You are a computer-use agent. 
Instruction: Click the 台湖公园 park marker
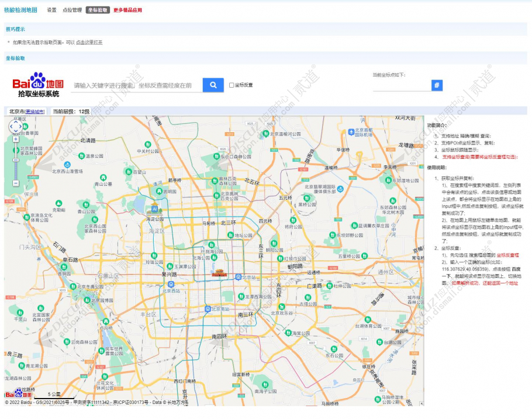point(379,342)
